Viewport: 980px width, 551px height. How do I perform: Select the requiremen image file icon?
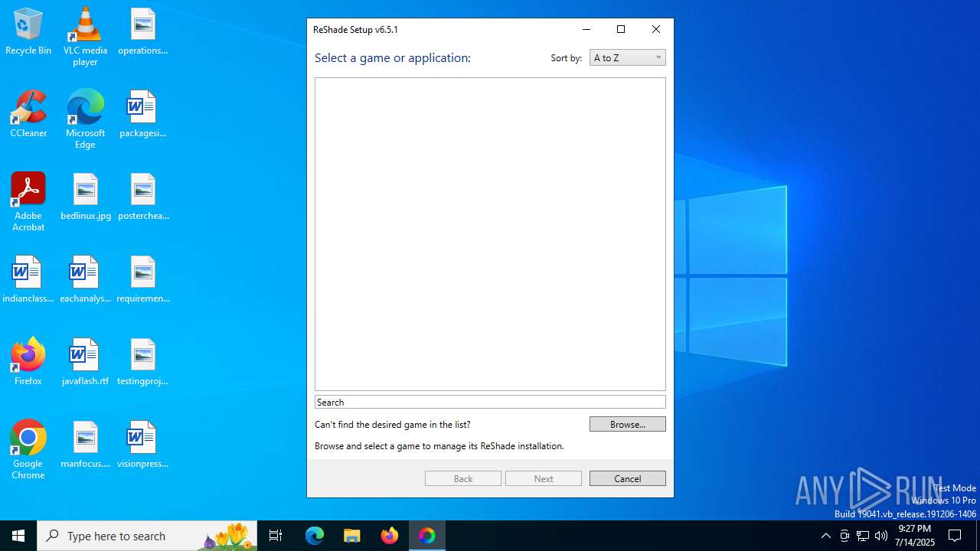(143, 280)
